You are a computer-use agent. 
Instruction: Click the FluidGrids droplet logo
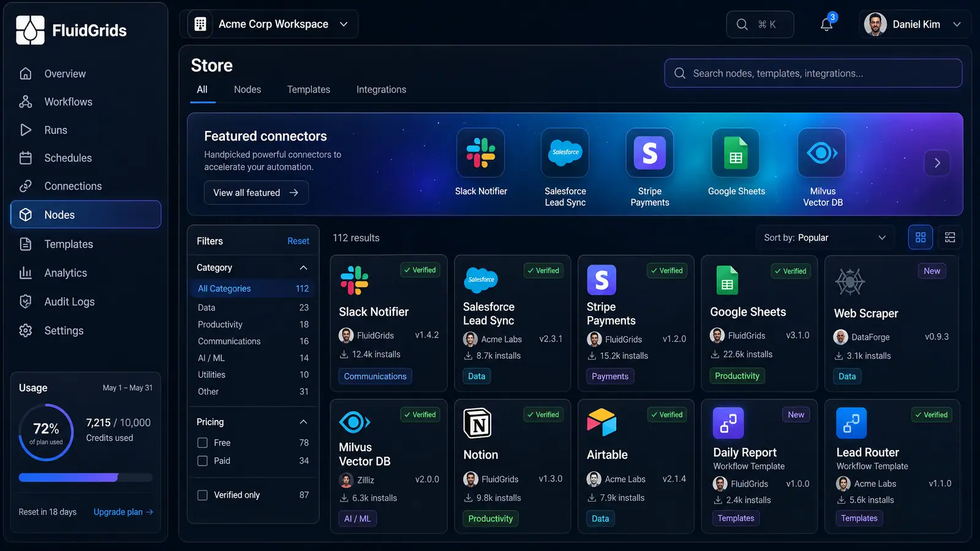coord(30,30)
